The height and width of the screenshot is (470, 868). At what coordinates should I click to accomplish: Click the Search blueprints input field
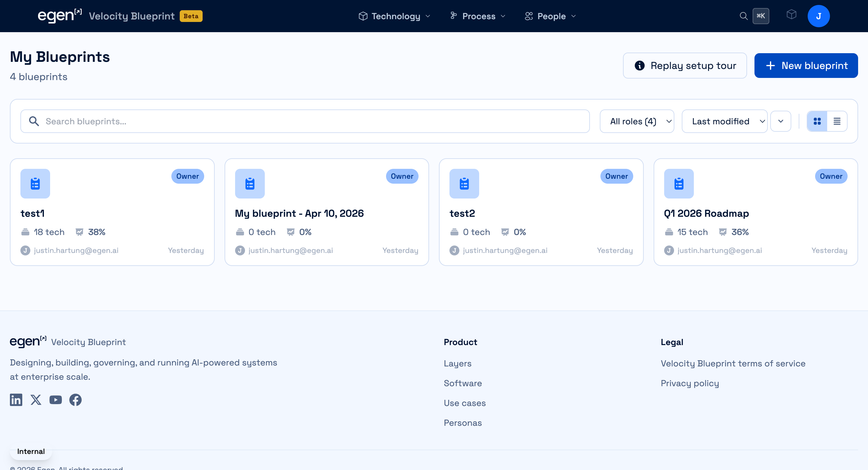tap(305, 121)
